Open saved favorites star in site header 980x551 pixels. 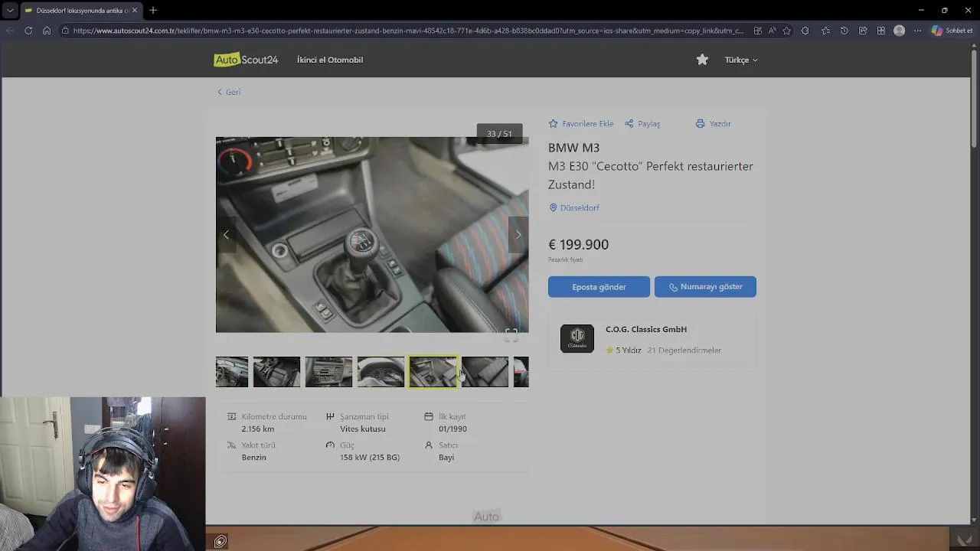coord(702,60)
